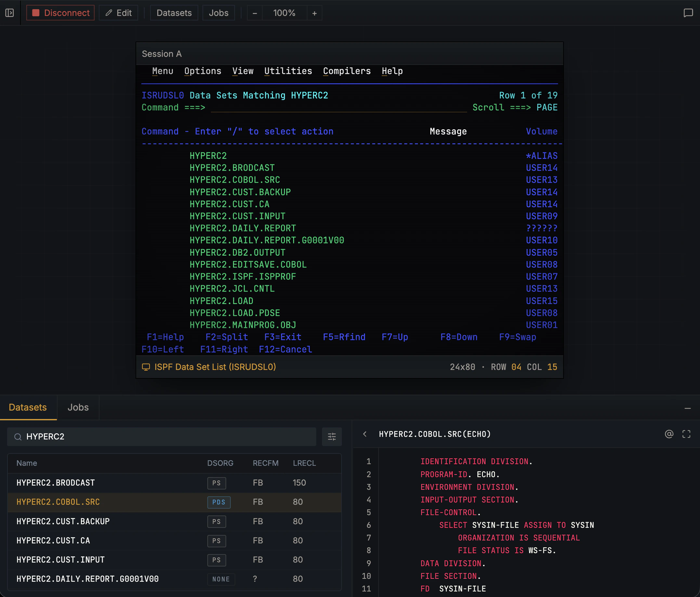Expand code viewer to fullscreen
Screen dimensions: 700x597
[x=686, y=434]
